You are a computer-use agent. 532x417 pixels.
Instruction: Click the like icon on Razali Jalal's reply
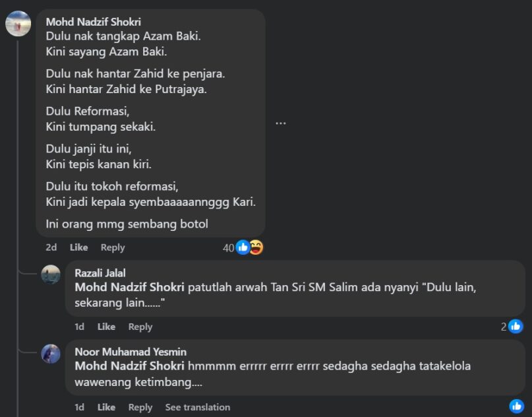tap(516, 326)
